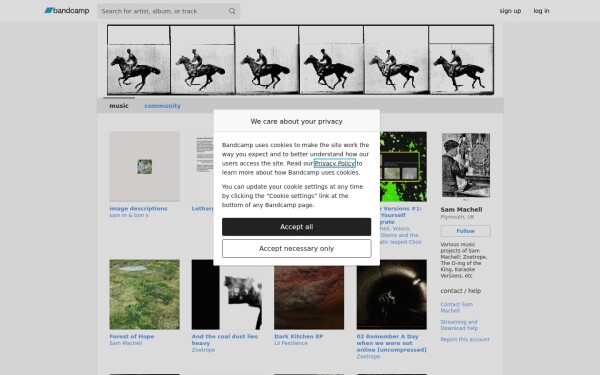Click the galloping horse banner image
600x375 pixels.
tap(300, 60)
